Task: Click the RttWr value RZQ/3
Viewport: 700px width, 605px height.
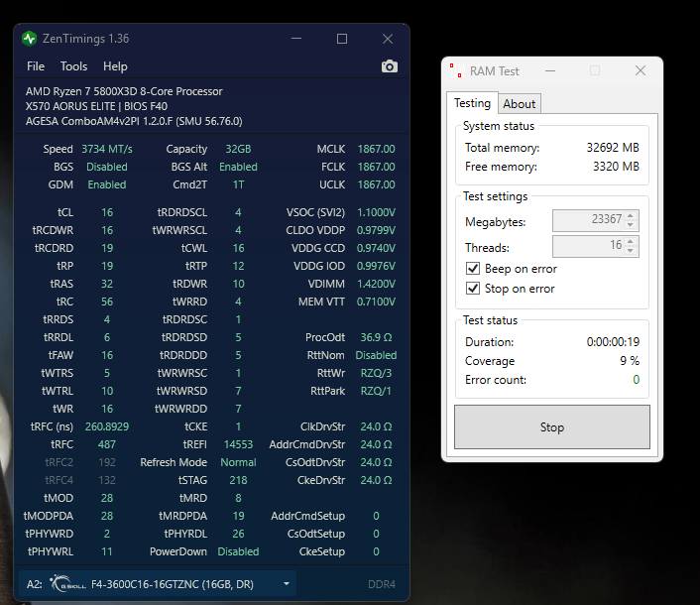Action: click(x=376, y=373)
